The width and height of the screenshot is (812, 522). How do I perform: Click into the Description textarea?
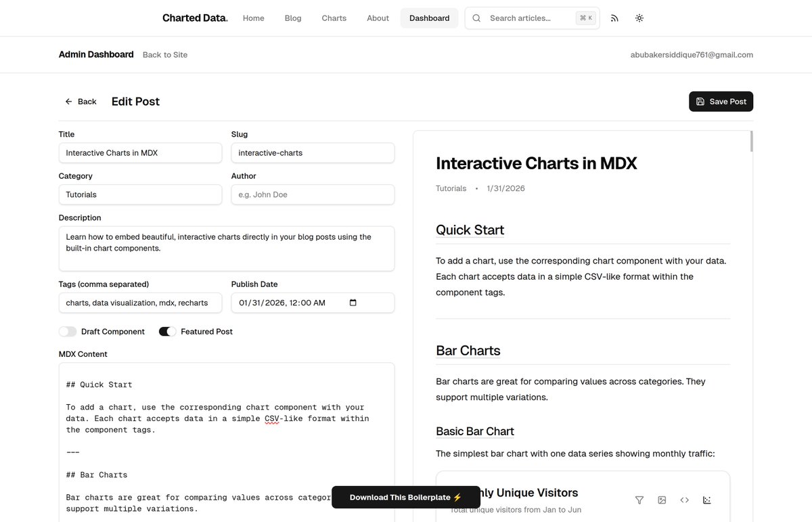pos(227,248)
